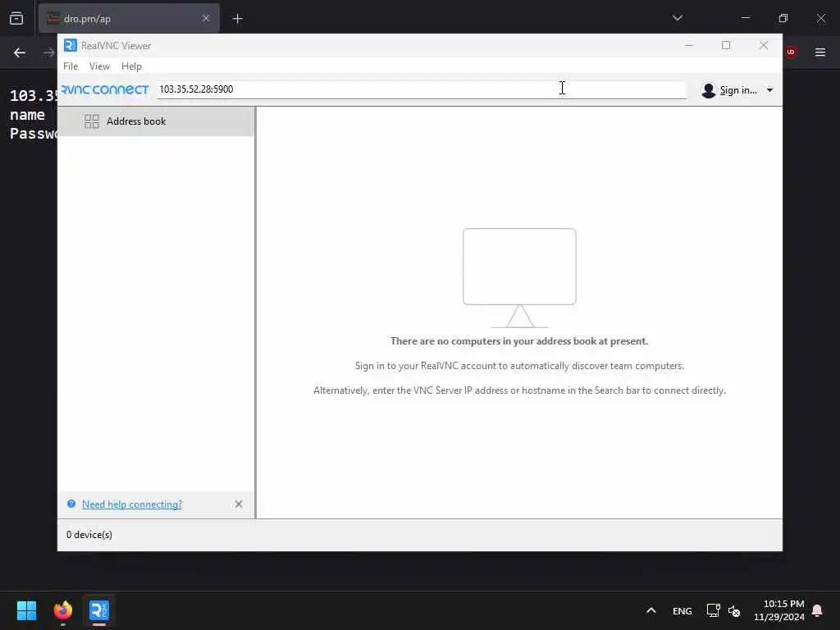Click the RealVNC Viewer taskbar icon

tap(99, 610)
